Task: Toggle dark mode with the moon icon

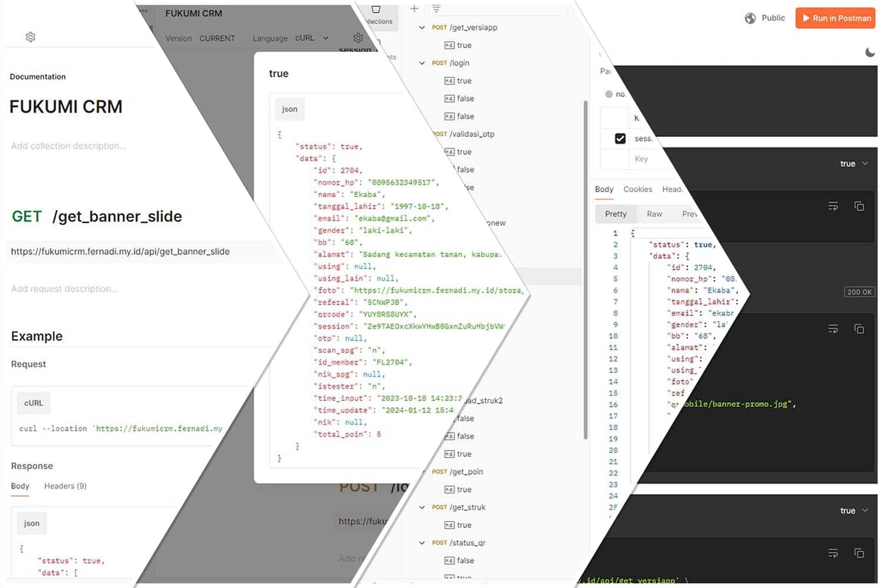Action: (x=870, y=52)
